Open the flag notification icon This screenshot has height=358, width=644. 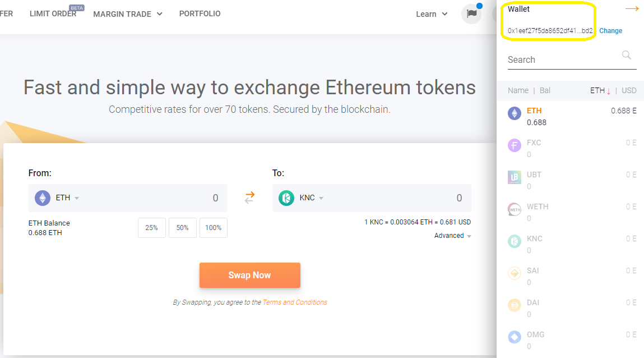point(471,13)
